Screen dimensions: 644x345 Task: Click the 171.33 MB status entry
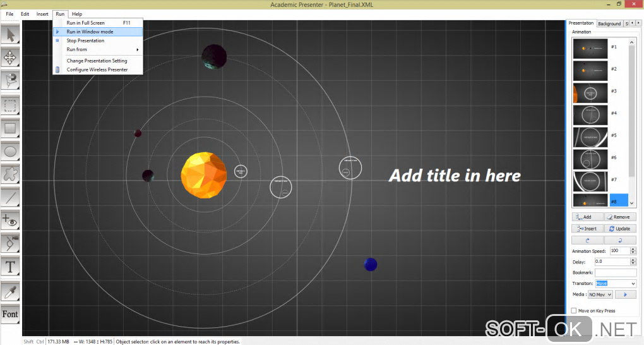click(x=58, y=342)
